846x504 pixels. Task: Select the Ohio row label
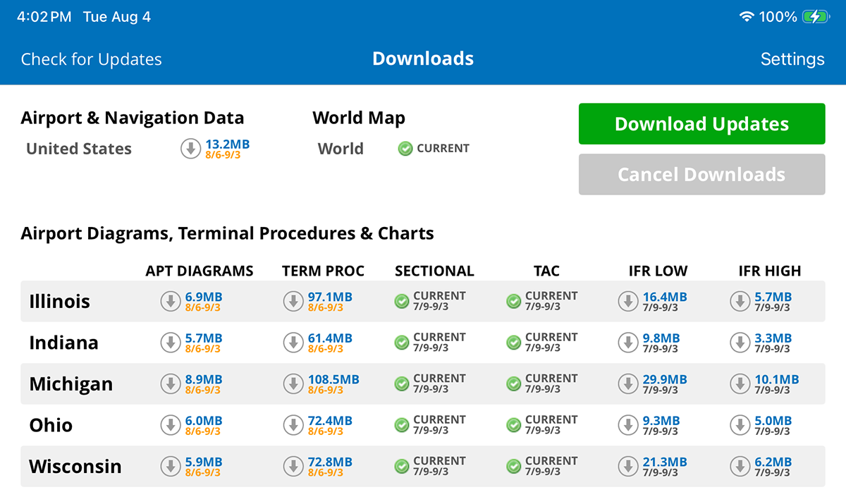51,426
